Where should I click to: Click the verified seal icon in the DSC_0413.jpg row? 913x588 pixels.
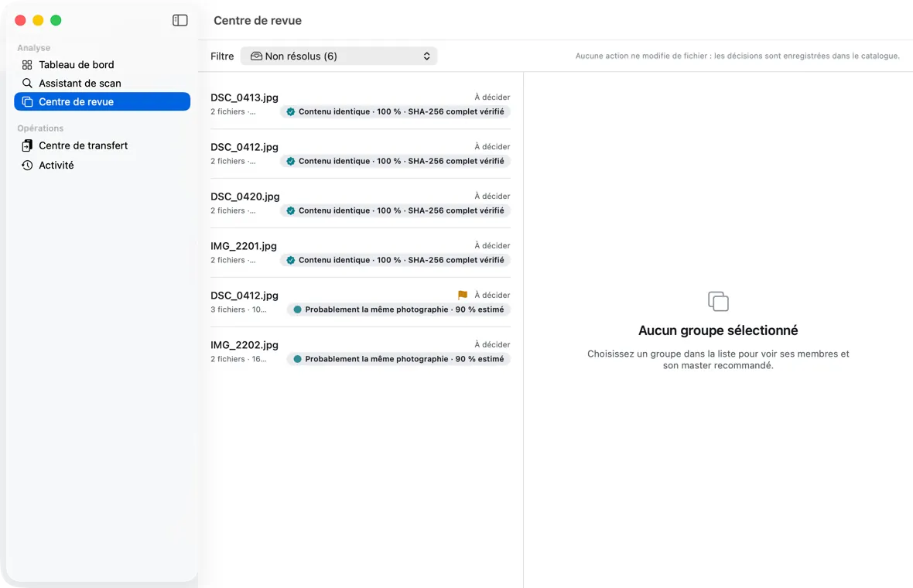tap(291, 111)
